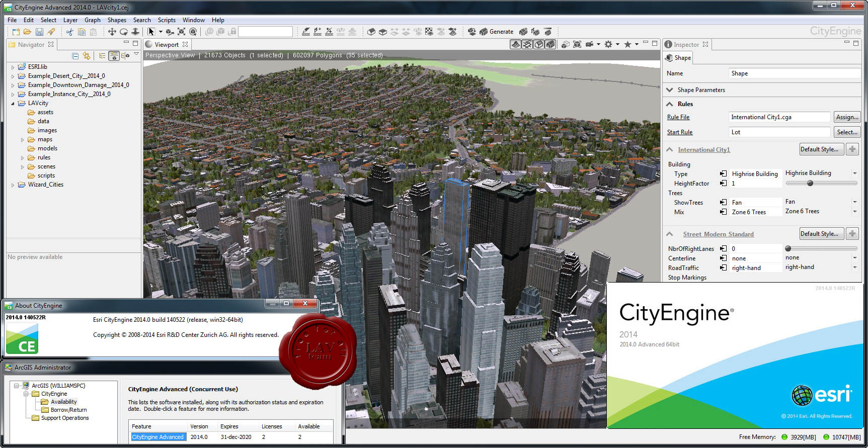The width and height of the screenshot is (868, 448).
Task: Click the Generate button
Action: point(496,32)
